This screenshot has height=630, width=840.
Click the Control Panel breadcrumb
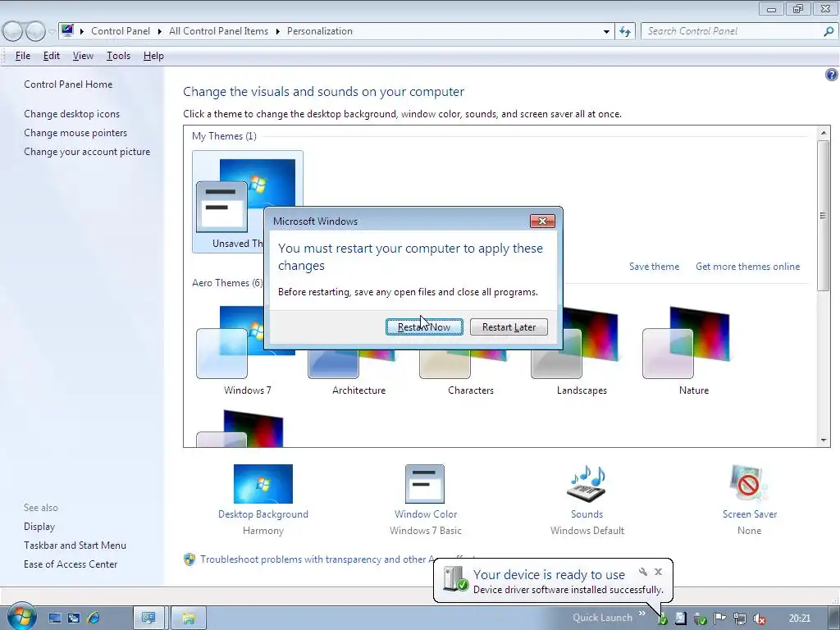tap(121, 31)
